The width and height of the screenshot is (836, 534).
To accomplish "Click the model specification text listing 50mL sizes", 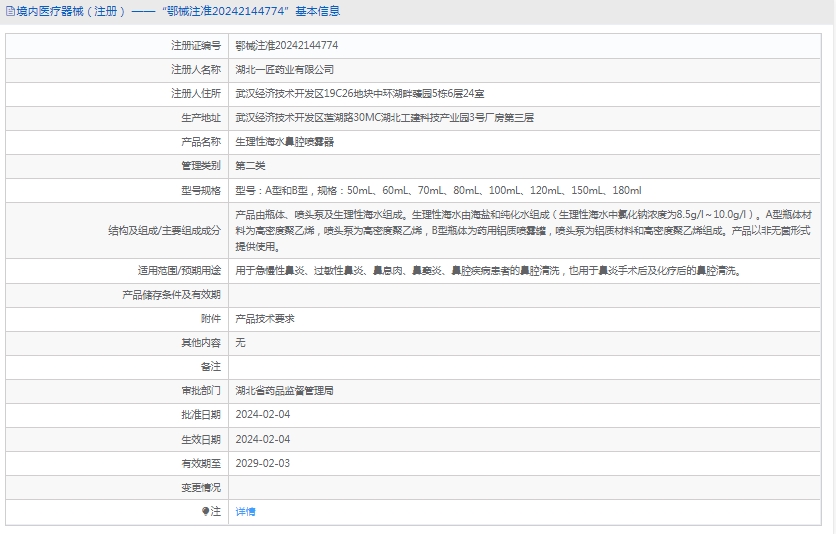I will click(x=437, y=190).
